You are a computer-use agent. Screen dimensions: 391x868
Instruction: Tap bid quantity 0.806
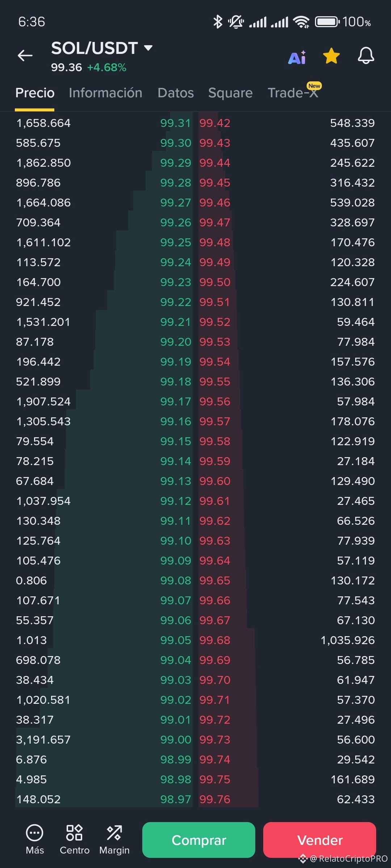pyautogui.click(x=31, y=580)
